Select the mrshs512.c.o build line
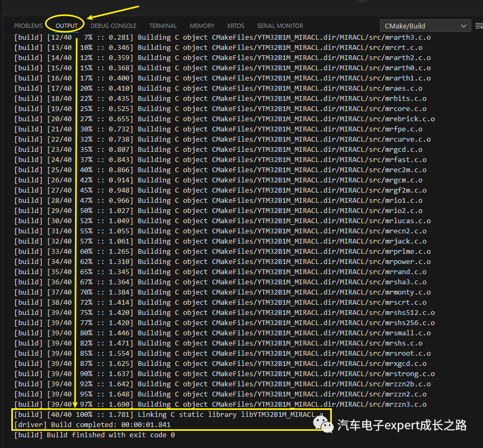This screenshot has height=448, width=483. pos(225,313)
